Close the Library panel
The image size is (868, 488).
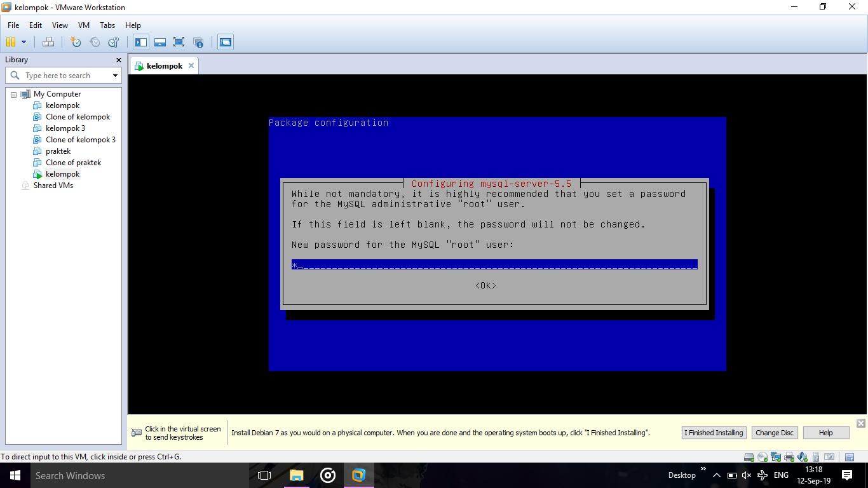(x=118, y=60)
